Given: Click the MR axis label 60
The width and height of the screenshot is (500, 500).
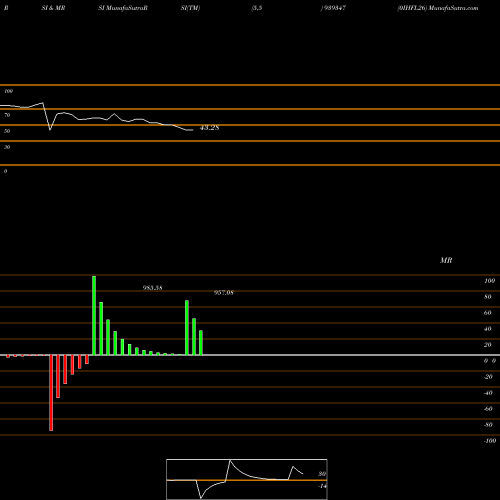Looking at the screenshot, I should click(x=488, y=313).
